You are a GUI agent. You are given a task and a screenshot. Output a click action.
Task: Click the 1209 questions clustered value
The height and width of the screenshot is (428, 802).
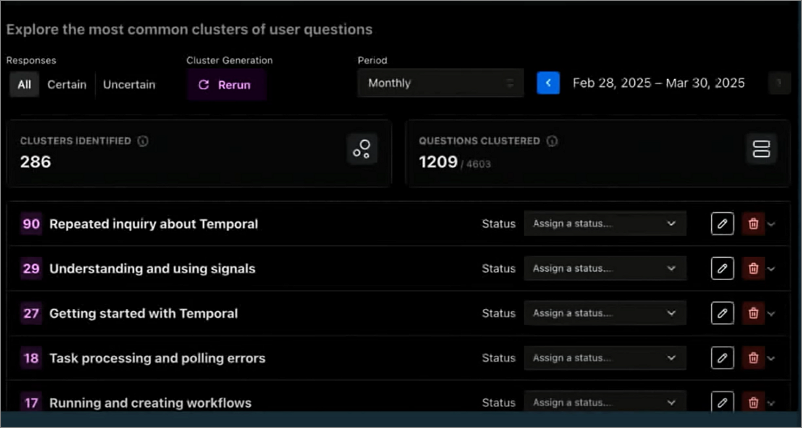[x=438, y=162]
